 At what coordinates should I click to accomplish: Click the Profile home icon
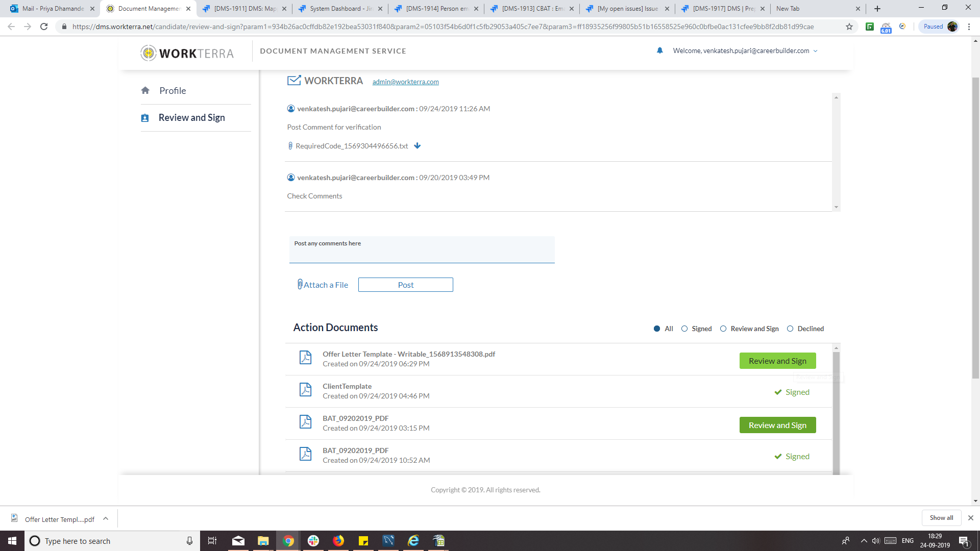click(x=145, y=90)
